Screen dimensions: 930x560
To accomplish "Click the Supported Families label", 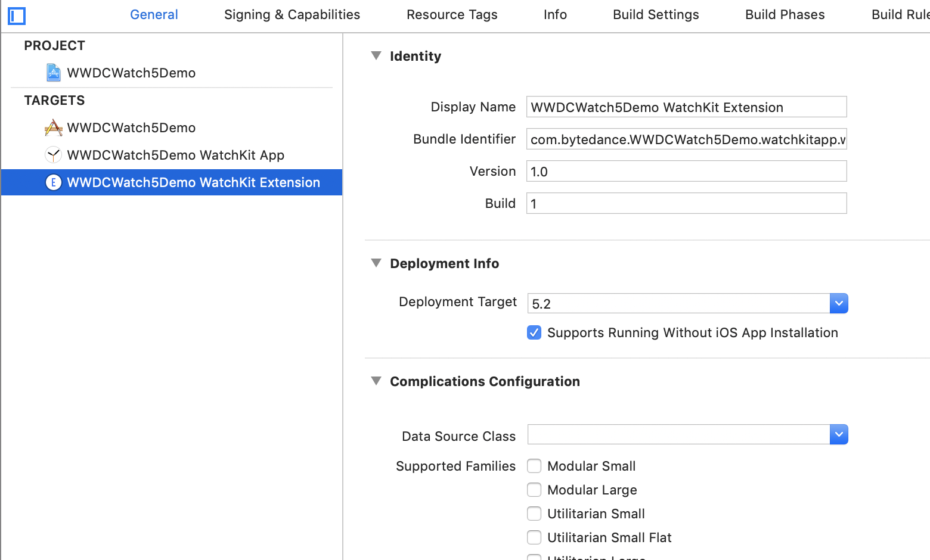I will (x=455, y=466).
